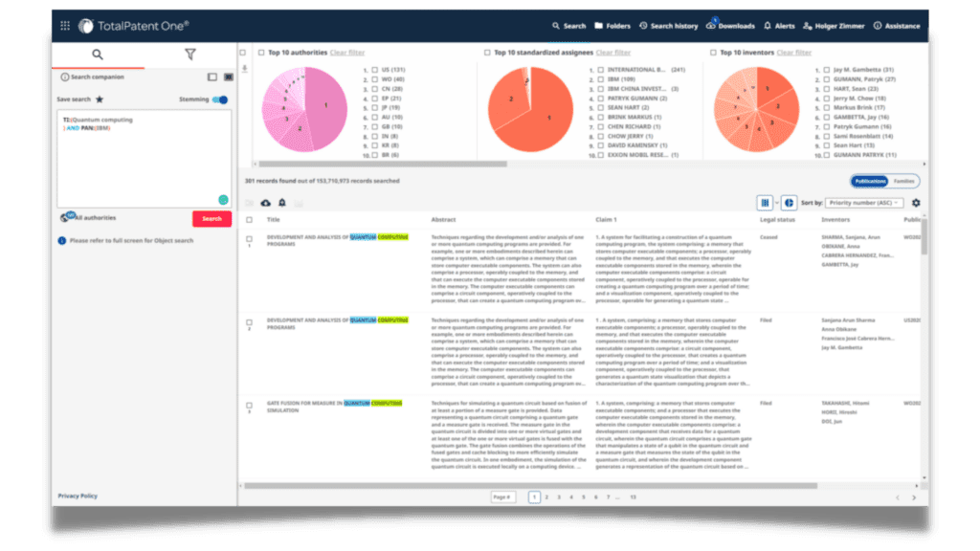Select checkbox for first result row

coord(250,239)
